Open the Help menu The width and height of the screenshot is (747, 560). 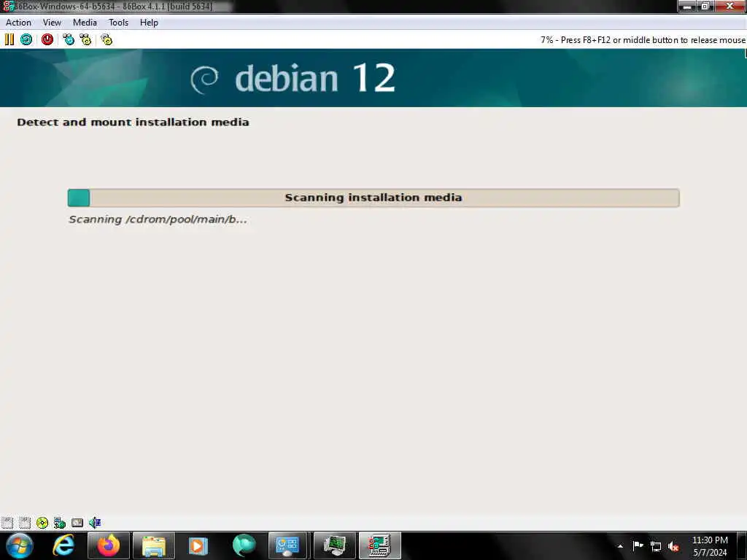pos(149,23)
